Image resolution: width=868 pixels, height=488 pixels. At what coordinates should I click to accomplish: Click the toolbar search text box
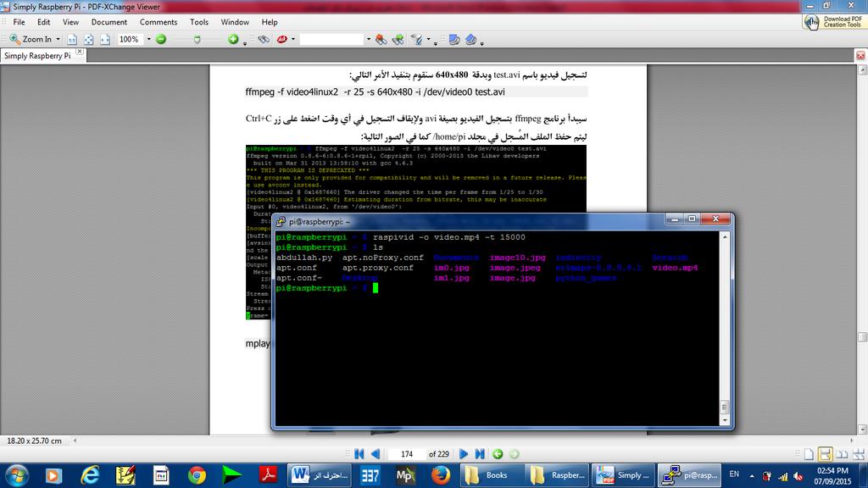coord(331,39)
